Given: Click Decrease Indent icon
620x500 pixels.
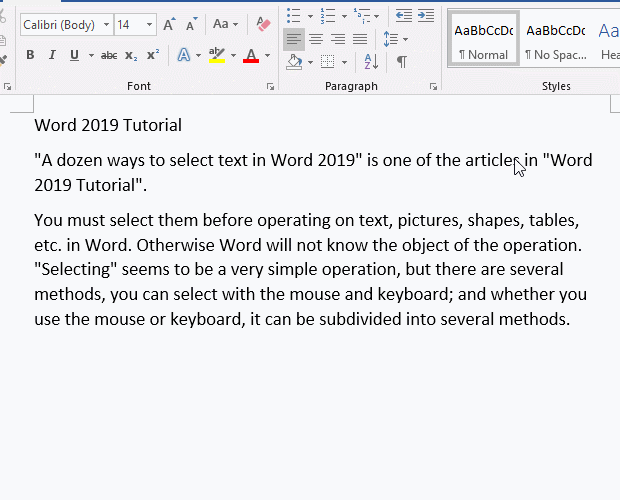Looking at the screenshot, I should click(x=404, y=16).
